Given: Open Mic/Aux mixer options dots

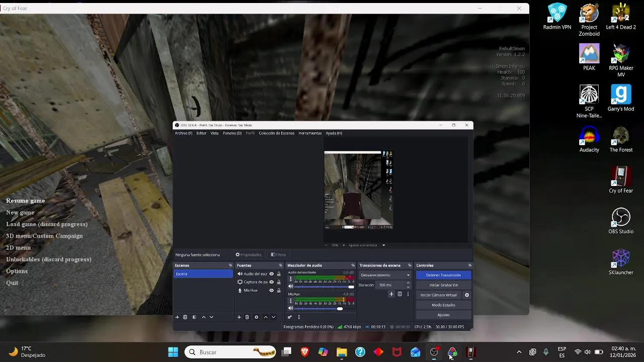Looking at the screenshot, I should tap(290, 301).
